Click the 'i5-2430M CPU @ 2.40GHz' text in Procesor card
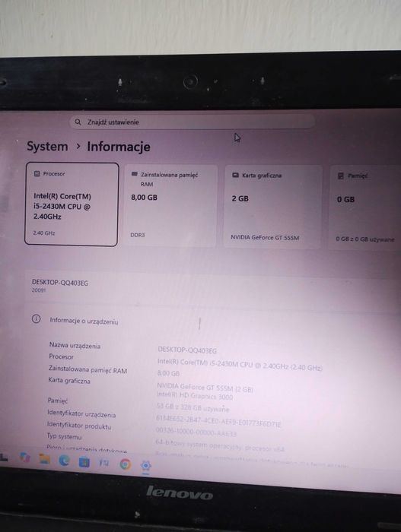401x532 pixels. tap(62, 211)
